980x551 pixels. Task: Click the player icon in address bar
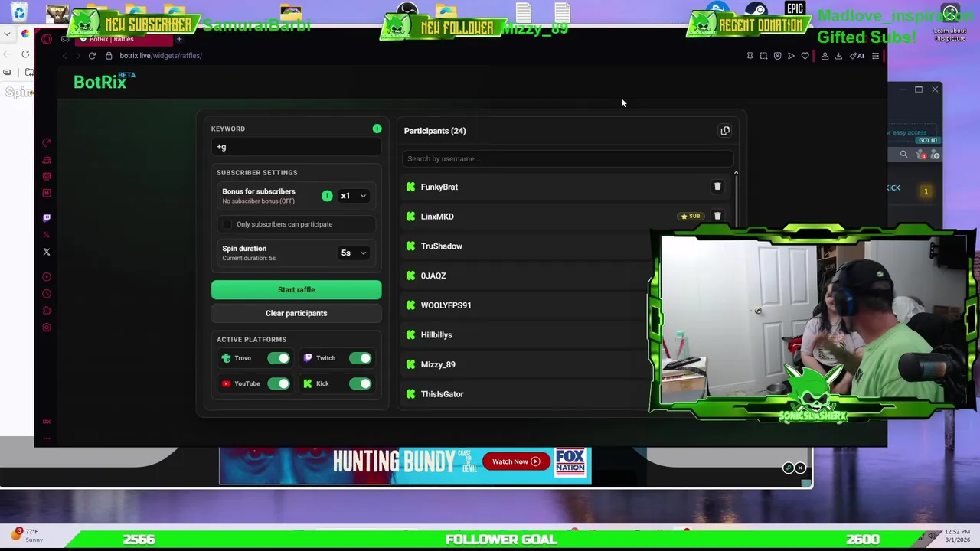click(791, 56)
